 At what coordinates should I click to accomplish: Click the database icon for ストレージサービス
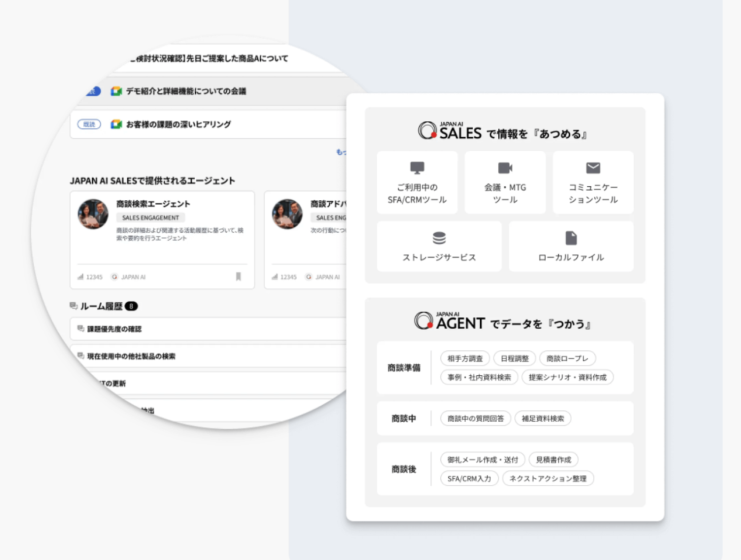coord(439,238)
